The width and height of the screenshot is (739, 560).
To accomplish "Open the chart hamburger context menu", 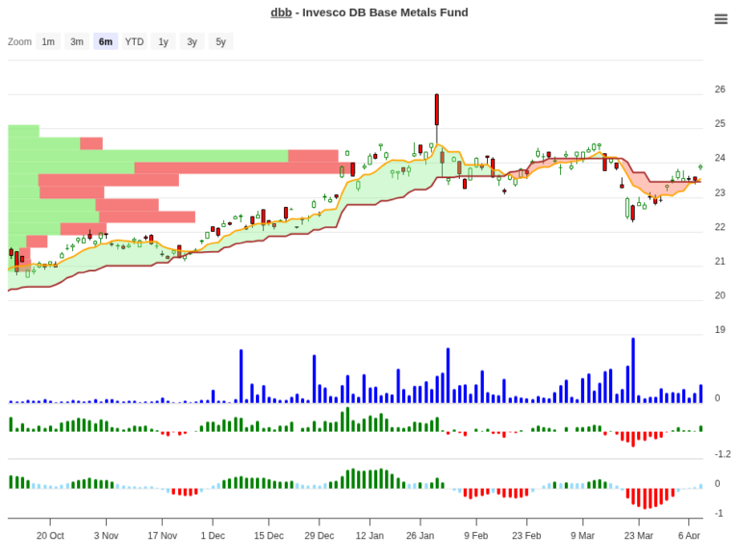I will pos(721,19).
